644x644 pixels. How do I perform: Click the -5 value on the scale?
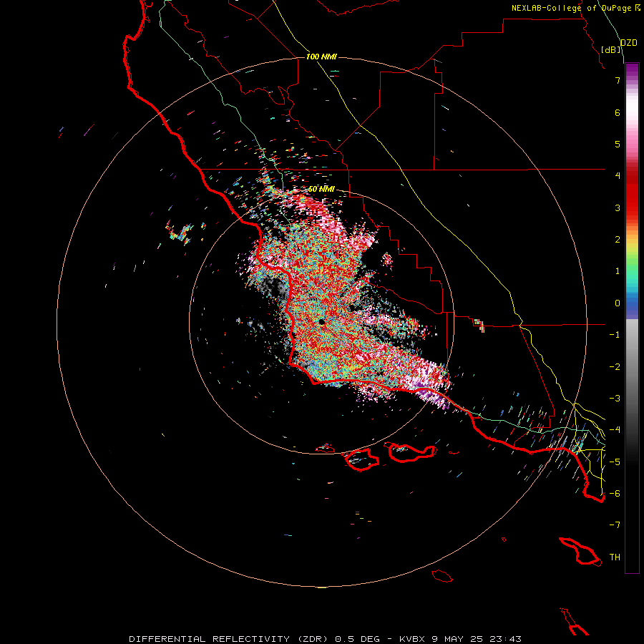(x=615, y=462)
